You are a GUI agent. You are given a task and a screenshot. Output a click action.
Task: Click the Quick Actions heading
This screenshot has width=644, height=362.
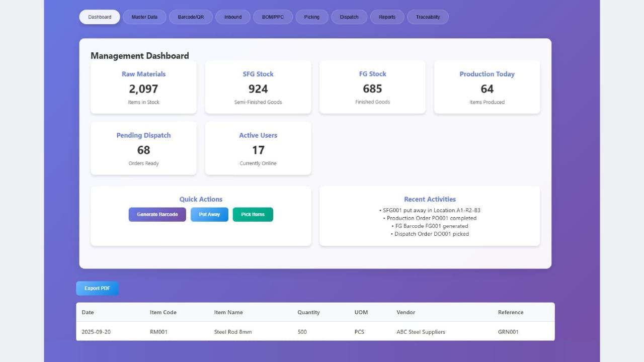(201, 199)
